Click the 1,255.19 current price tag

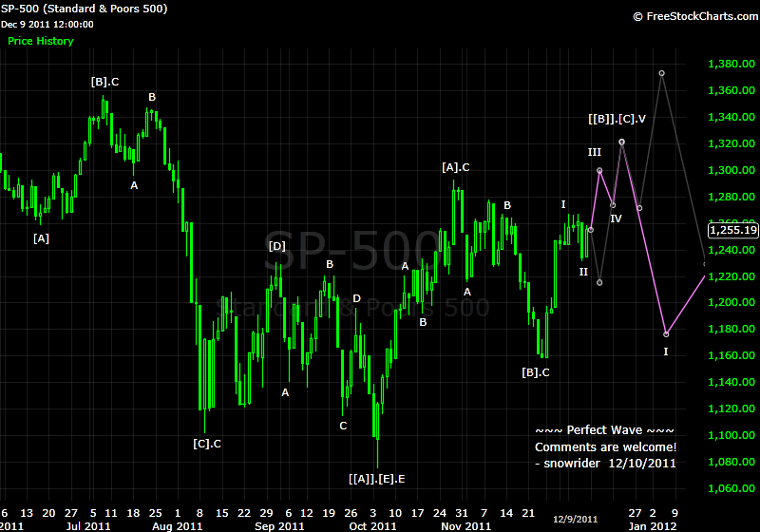coord(732,230)
